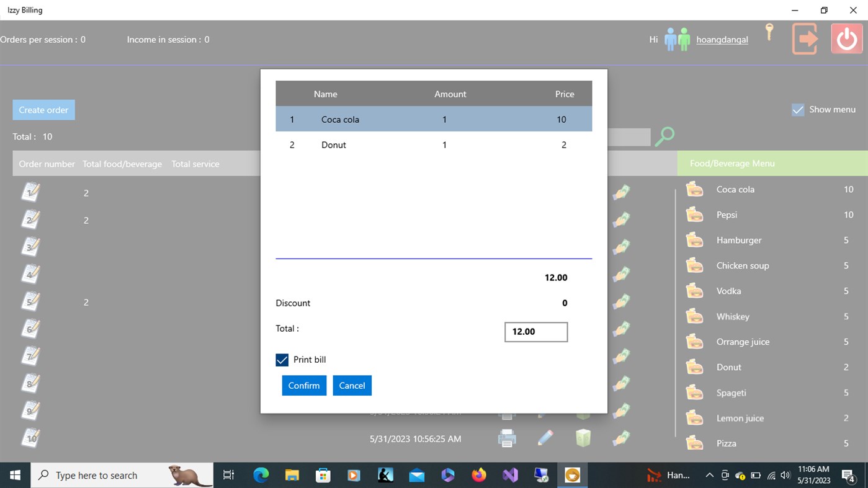Open order 6 notepad icon
This screenshot has width=868, height=488.
pos(31,329)
